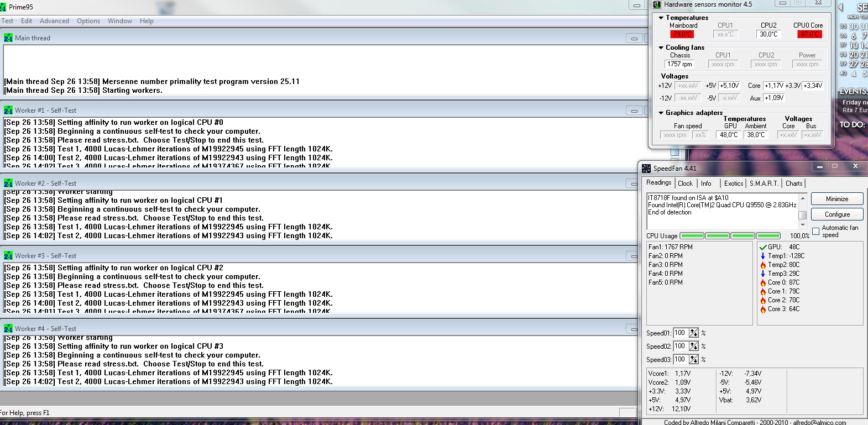Click the Speed01 value field

681,333
